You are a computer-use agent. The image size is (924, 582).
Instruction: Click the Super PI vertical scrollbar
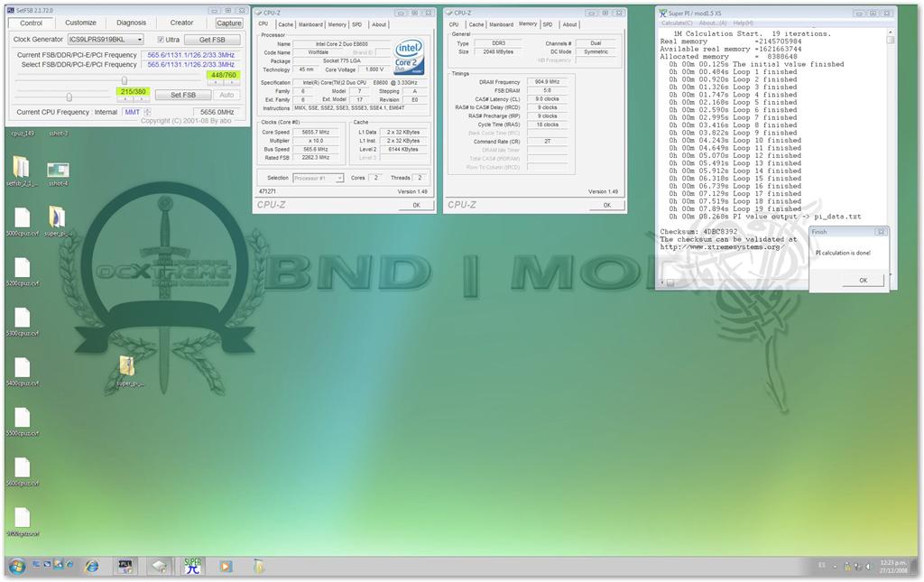[890, 153]
